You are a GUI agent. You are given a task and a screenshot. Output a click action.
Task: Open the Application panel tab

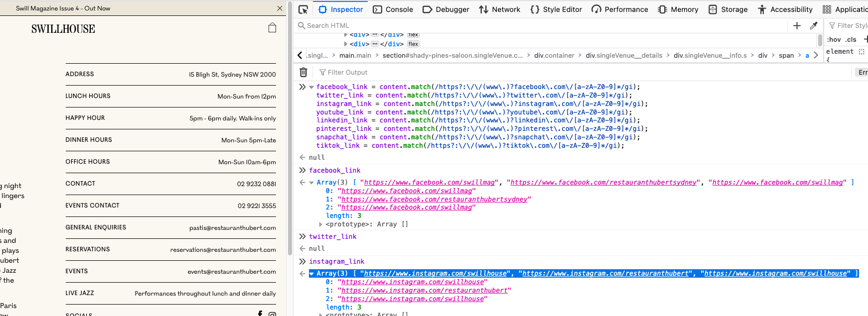[845, 9]
